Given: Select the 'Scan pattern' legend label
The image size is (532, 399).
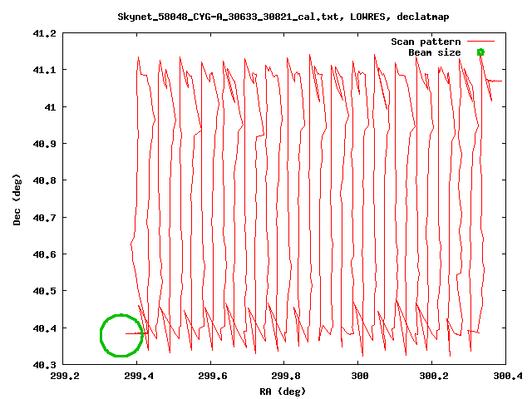Looking at the screenshot, I should [x=426, y=42].
